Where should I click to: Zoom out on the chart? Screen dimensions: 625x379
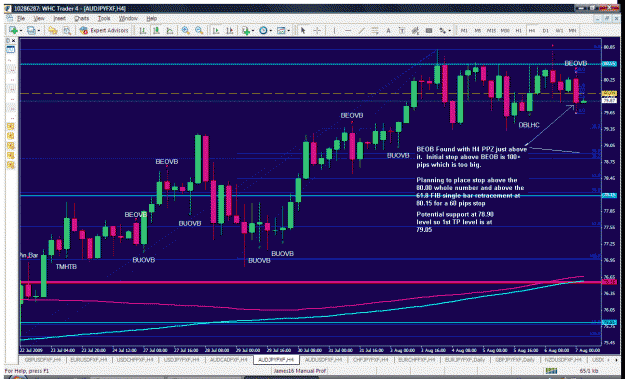pos(199,31)
